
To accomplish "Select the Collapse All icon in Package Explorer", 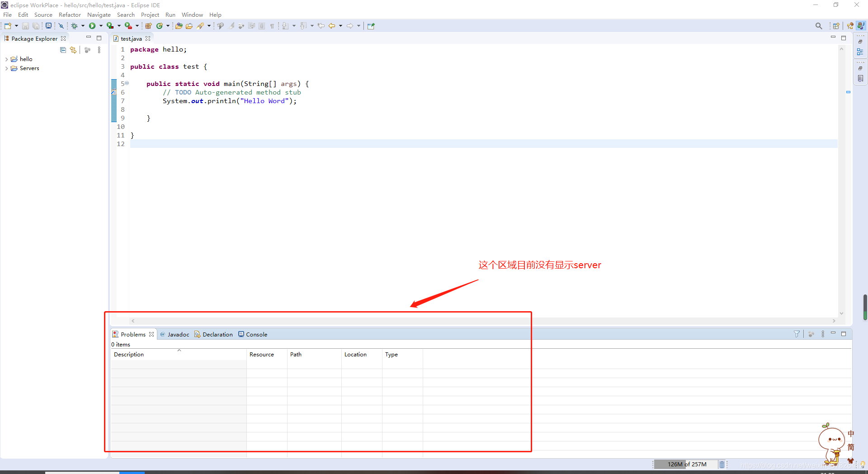I will 63,50.
